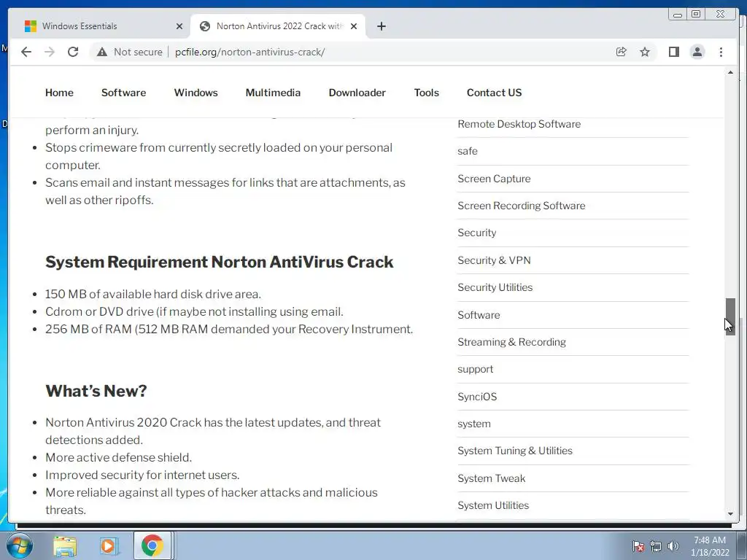
Task: Click the Not secure warning icon
Action: click(102, 52)
